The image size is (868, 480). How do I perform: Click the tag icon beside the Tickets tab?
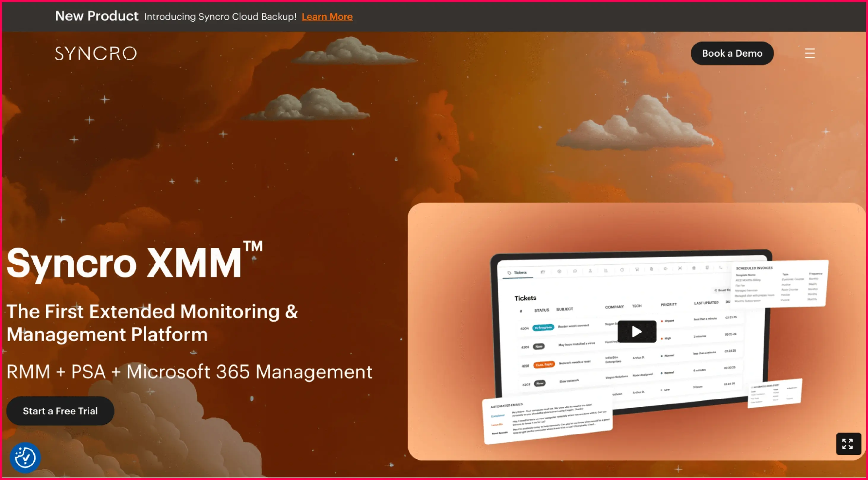point(509,273)
